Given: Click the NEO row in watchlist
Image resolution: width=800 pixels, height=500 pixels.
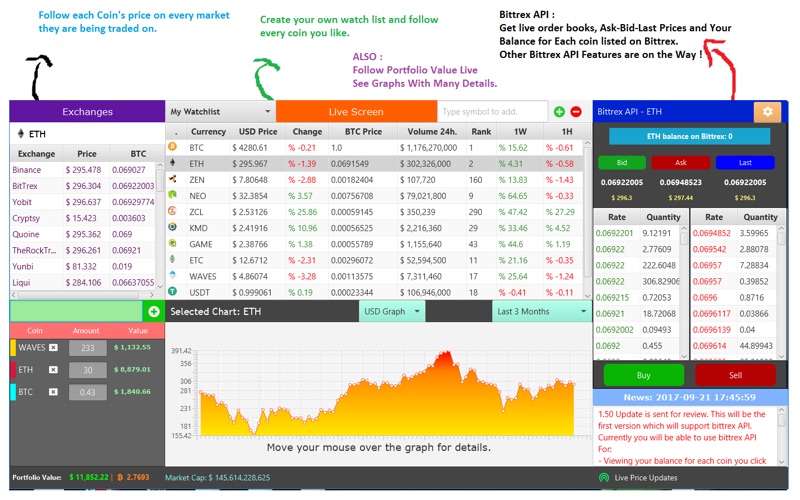Looking at the screenshot, I should [x=374, y=195].
